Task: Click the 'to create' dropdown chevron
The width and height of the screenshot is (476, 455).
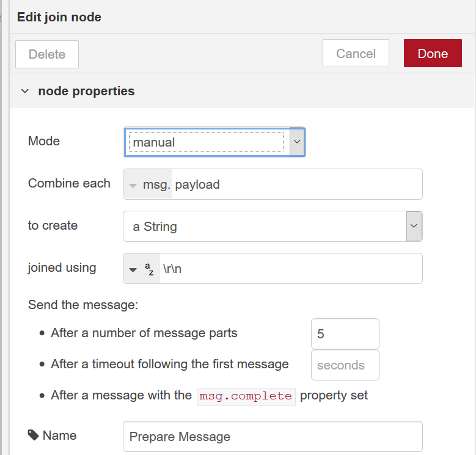Action: [414, 226]
